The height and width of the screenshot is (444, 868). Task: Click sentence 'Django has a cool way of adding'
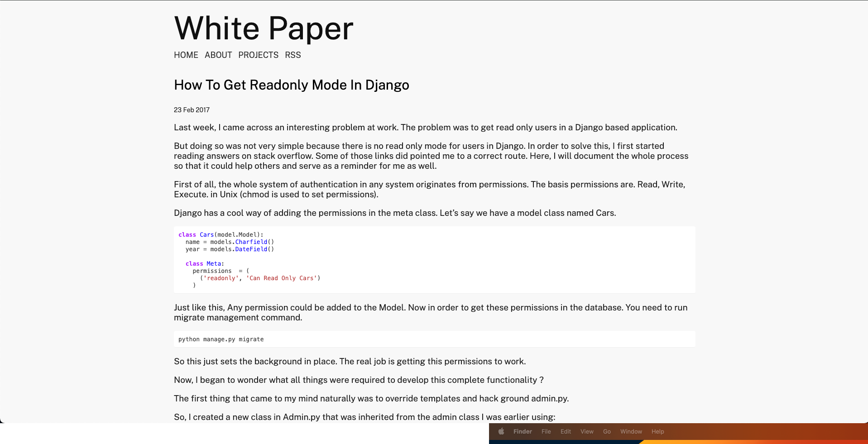click(x=395, y=213)
